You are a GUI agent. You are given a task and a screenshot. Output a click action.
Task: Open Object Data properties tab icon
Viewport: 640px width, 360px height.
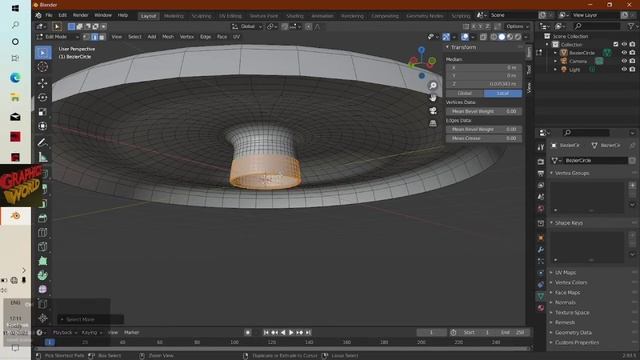pos(541,296)
